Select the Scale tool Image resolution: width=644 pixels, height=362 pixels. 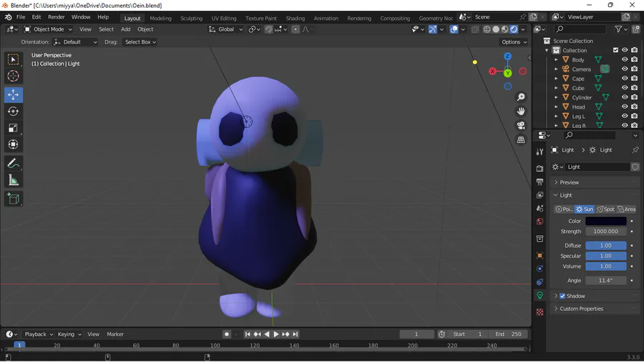pyautogui.click(x=13, y=128)
